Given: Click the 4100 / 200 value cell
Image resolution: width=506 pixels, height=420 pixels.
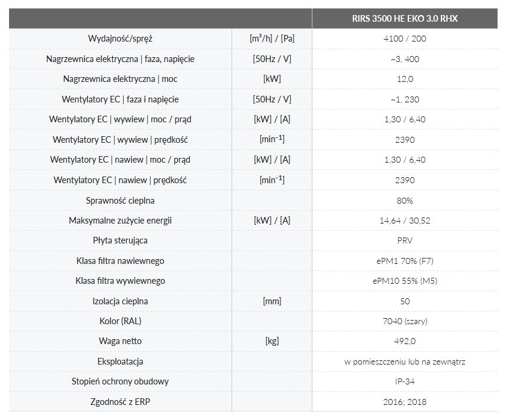Looking at the screenshot, I should click(405, 39).
